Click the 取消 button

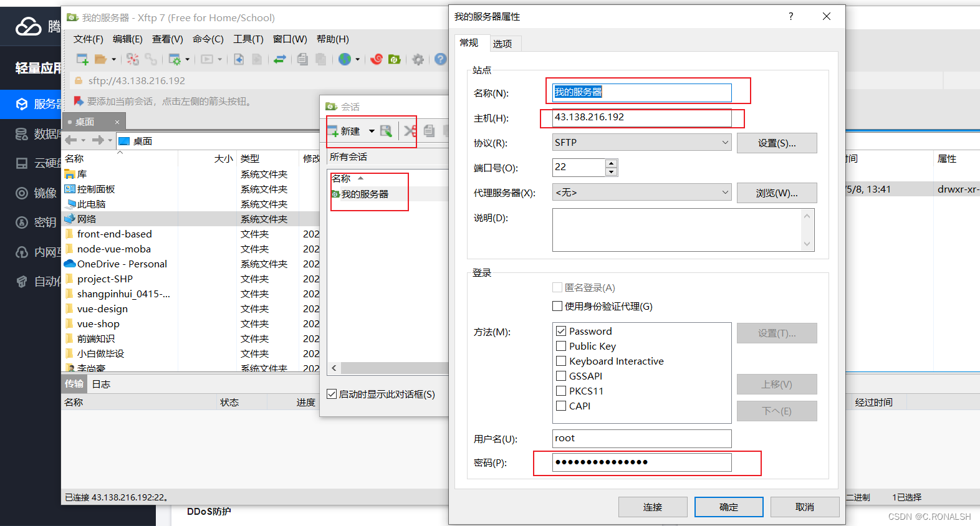coord(805,507)
